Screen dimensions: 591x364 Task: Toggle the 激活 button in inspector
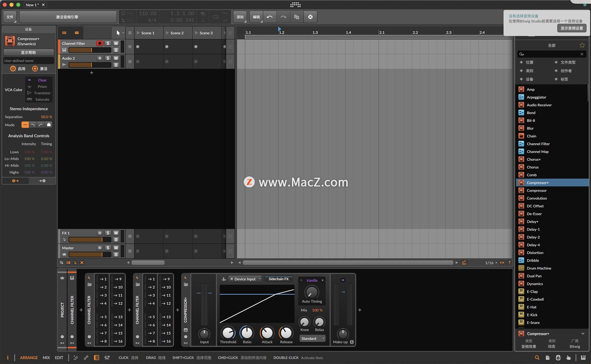coord(35,69)
